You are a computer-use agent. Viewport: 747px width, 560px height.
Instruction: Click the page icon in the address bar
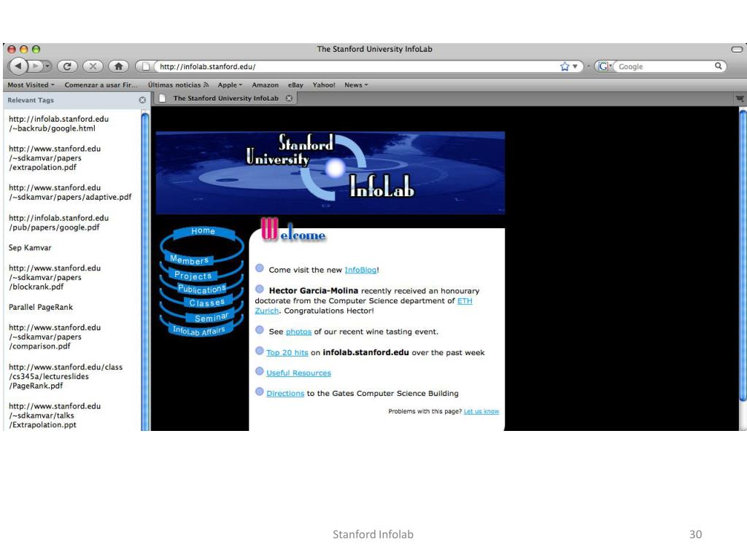(146, 66)
